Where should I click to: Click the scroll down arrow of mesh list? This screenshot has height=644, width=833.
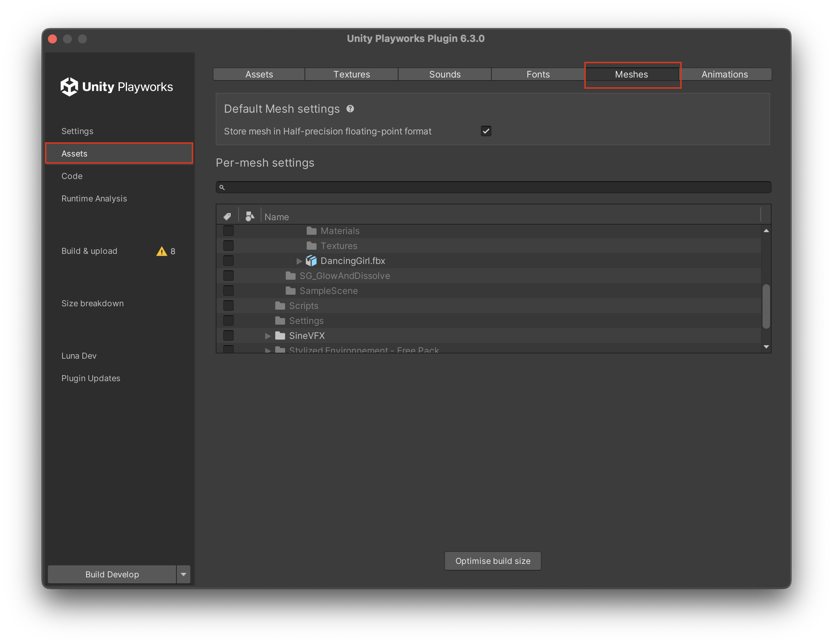coord(766,347)
